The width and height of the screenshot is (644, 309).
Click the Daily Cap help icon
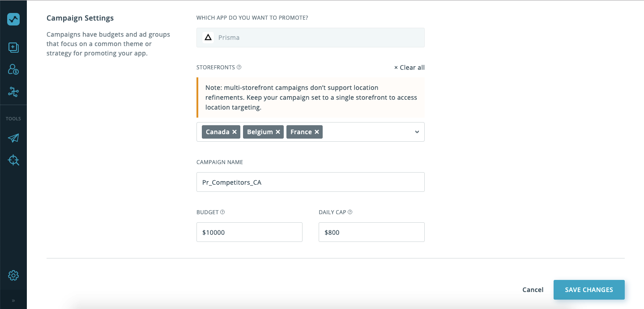pyautogui.click(x=350, y=212)
